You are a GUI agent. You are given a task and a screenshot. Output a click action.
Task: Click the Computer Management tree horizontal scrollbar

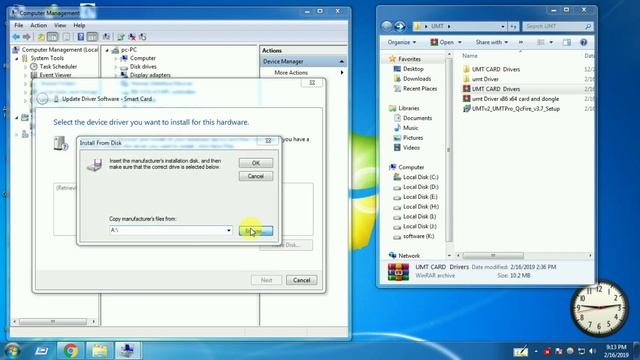pos(53,322)
